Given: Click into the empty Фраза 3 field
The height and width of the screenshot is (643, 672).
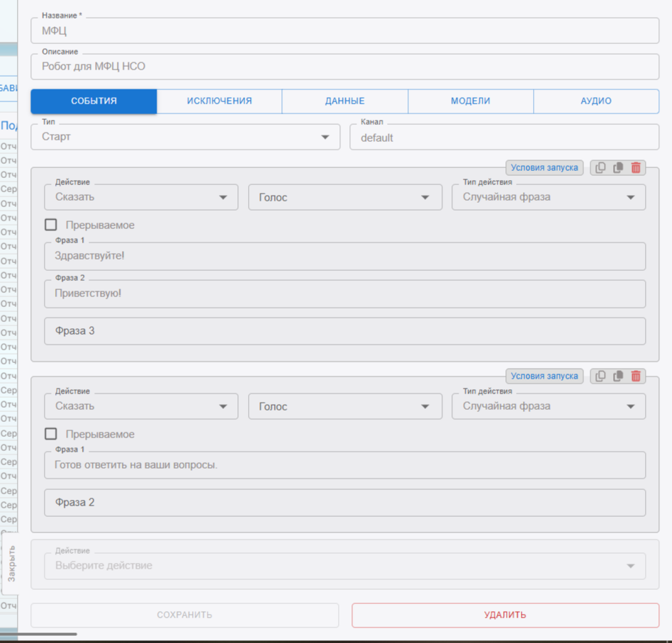Looking at the screenshot, I should [345, 331].
